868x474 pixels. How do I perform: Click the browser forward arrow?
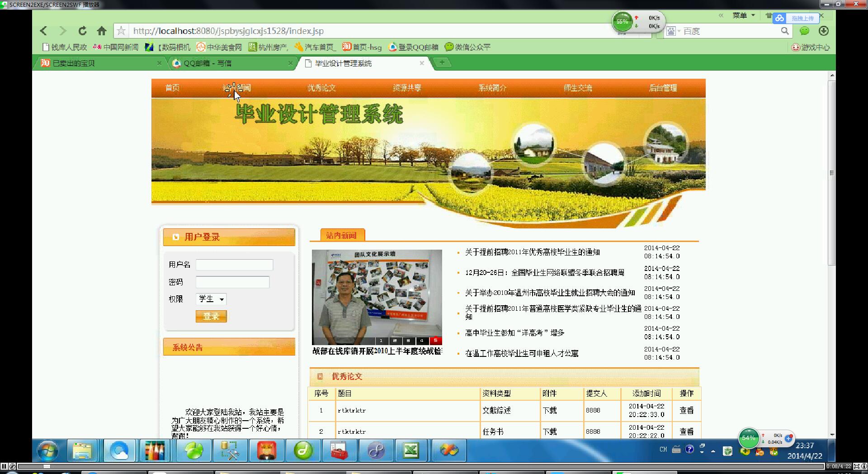63,31
